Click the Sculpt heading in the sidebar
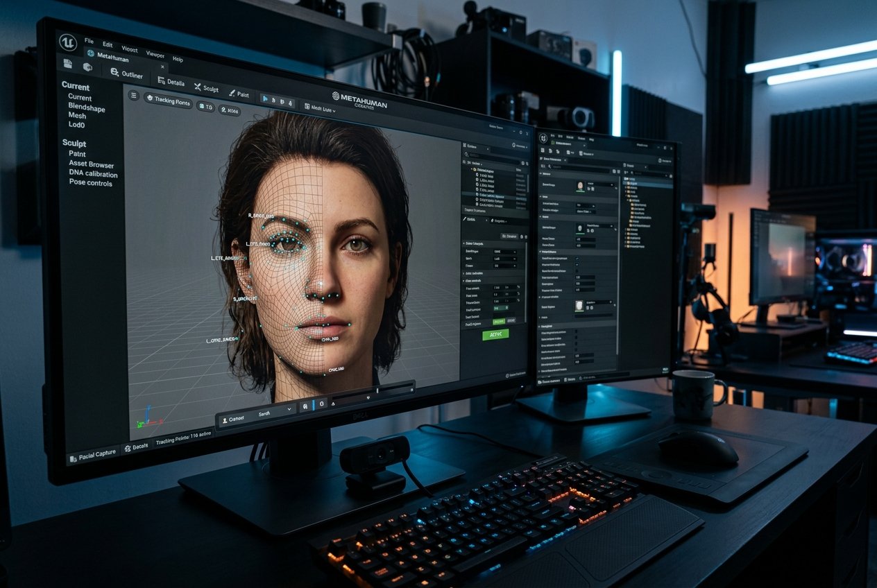 coord(74,143)
